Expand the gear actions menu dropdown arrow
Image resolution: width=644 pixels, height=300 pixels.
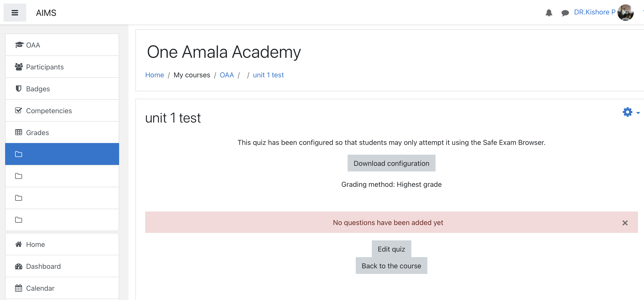(x=638, y=113)
